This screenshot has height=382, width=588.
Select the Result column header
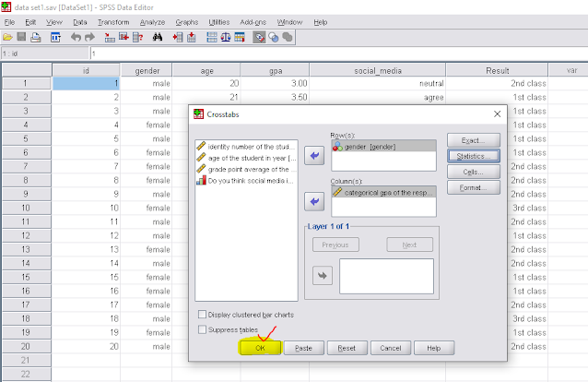[x=498, y=70]
